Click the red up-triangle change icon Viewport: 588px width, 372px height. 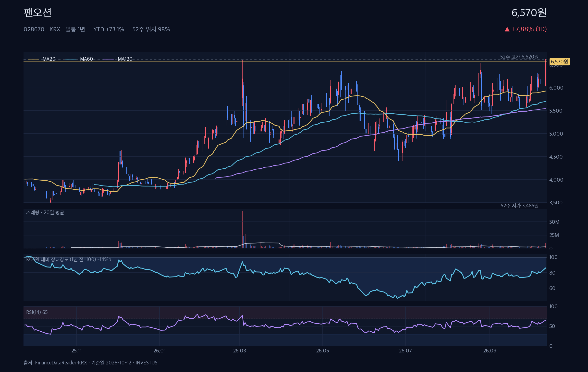507,29
